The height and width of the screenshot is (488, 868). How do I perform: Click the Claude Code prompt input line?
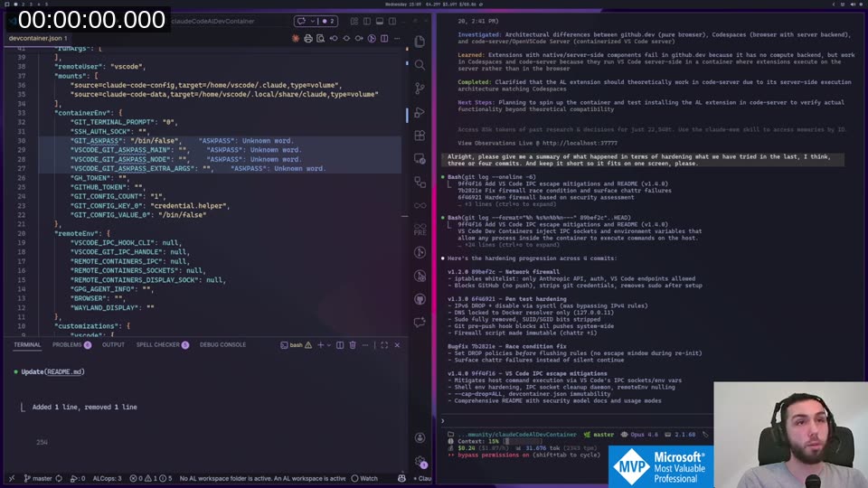576,421
